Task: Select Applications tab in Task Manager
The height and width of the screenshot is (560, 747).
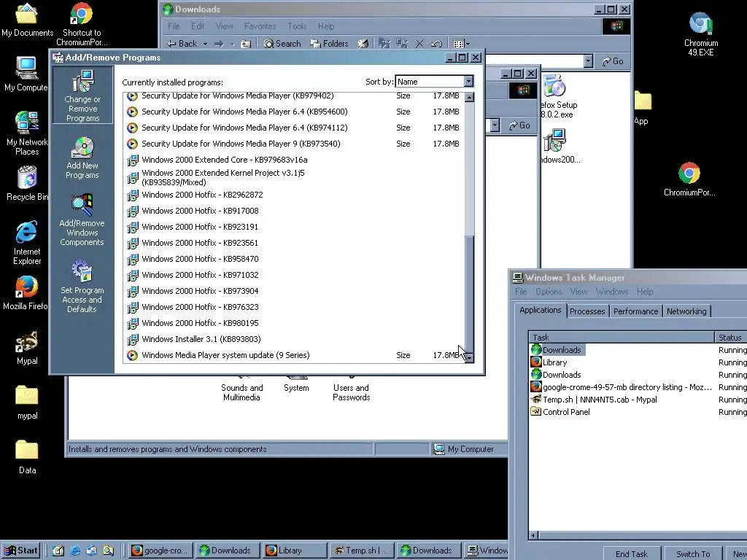Action: (541, 310)
